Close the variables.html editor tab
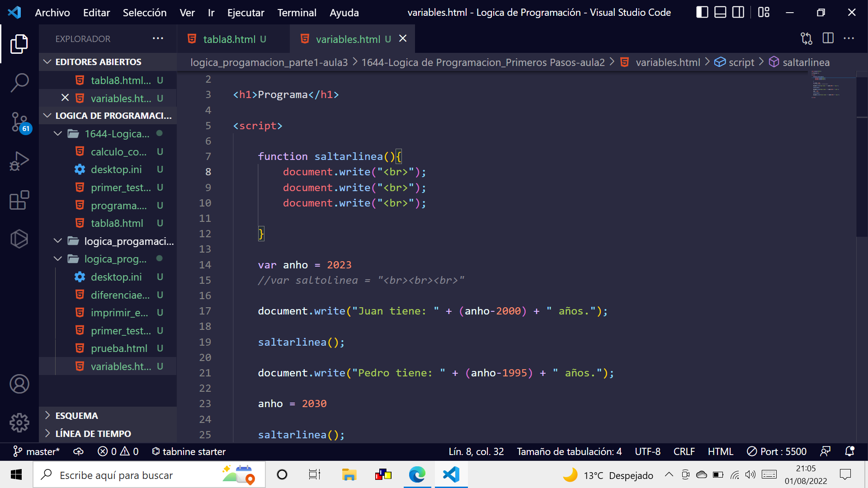 403,39
